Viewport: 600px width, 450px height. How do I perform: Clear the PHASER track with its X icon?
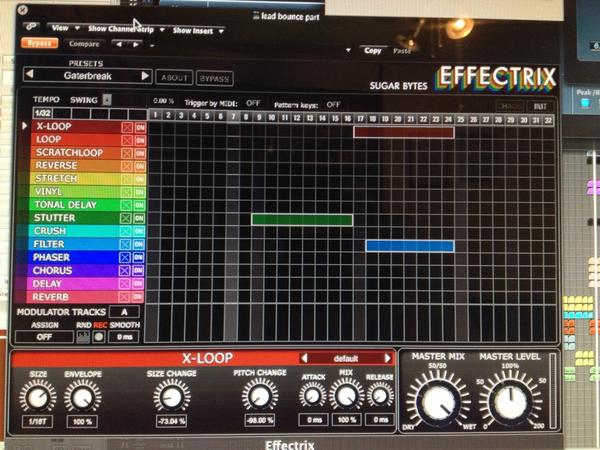click(x=125, y=258)
